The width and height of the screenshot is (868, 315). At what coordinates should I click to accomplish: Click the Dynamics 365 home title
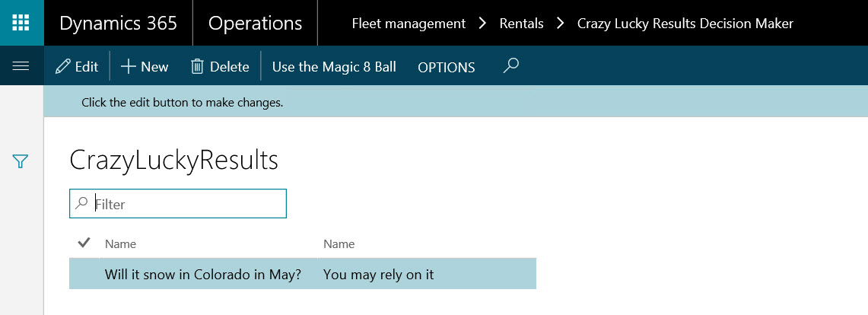[118, 24]
